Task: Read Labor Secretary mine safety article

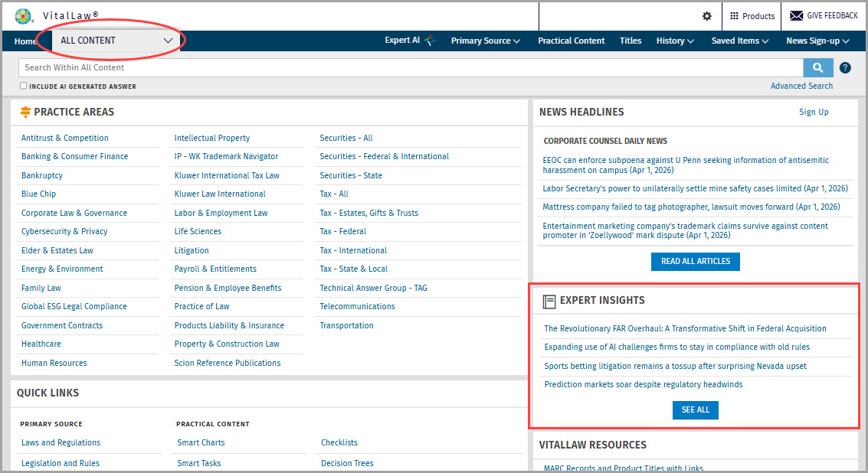Action: click(x=696, y=188)
